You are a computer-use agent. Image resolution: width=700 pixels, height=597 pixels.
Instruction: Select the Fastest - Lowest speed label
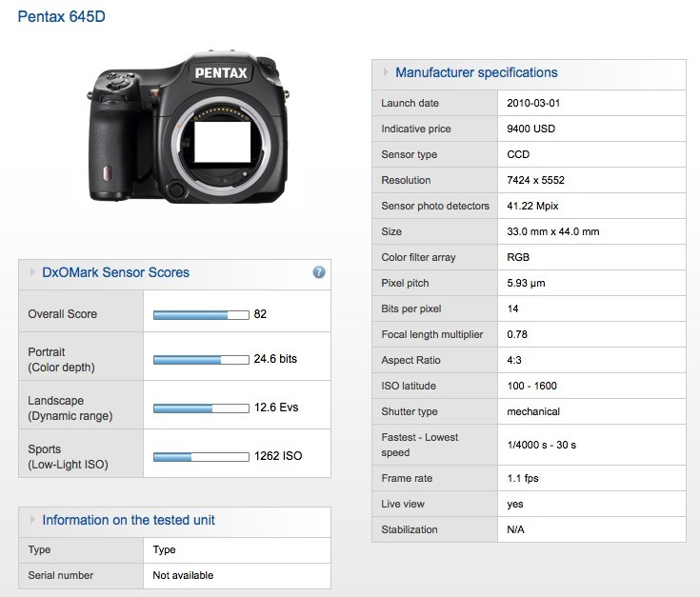[420, 445]
